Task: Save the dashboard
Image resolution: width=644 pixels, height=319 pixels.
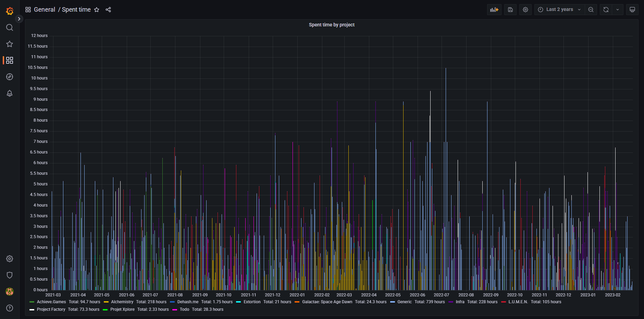Action: pyautogui.click(x=510, y=10)
